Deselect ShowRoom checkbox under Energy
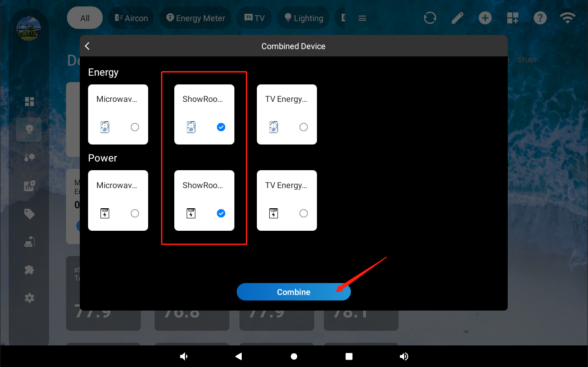Screen dimensions: 588x367 coord(221,127)
